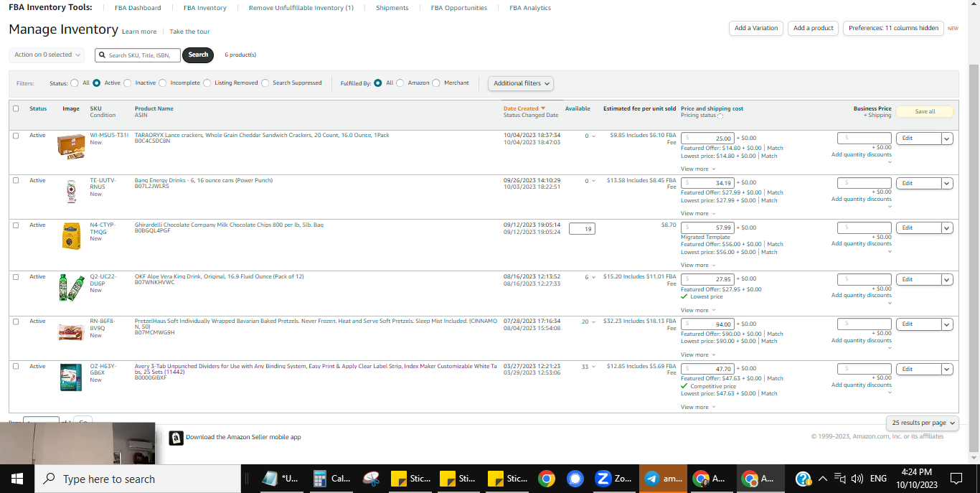Image resolution: width=980 pixels, height=493 pixels.
Task: Tick the checkbox for Bang Energy Drinks row
Action: coord(16,180)
